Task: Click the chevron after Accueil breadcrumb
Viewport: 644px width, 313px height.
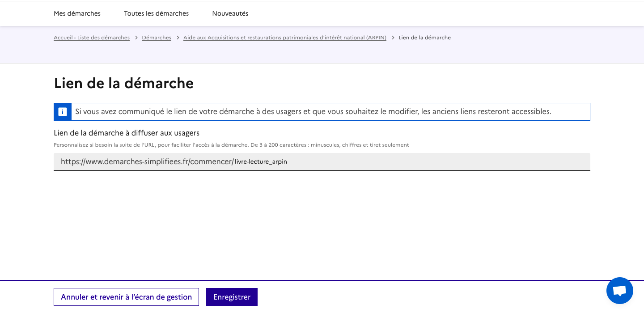Action: point(136,38)
